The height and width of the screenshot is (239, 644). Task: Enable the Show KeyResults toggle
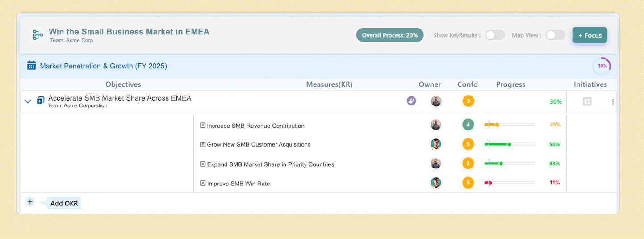click(x=495, y=35)
